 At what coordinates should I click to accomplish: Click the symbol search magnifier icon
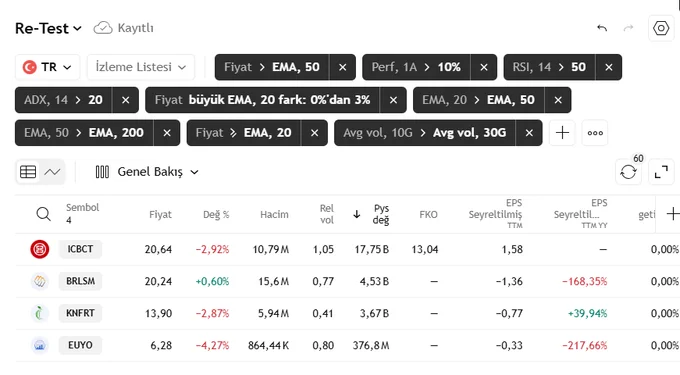[43, 214]
